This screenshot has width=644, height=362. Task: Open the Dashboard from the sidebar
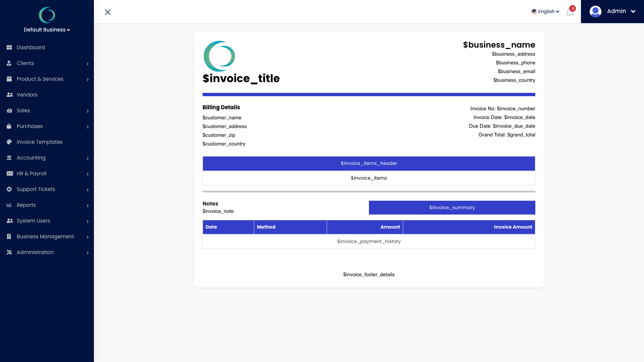tap(31, 47)
